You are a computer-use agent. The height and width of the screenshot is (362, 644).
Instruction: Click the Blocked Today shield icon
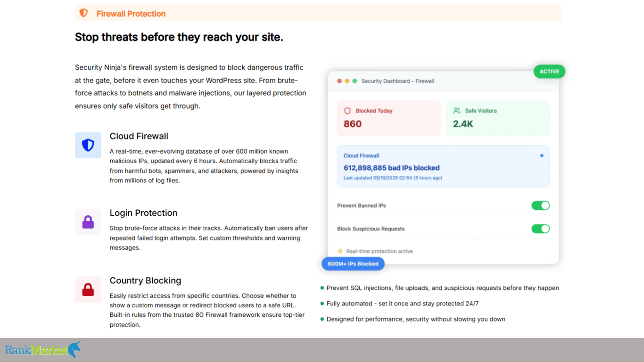pos(347,111)
